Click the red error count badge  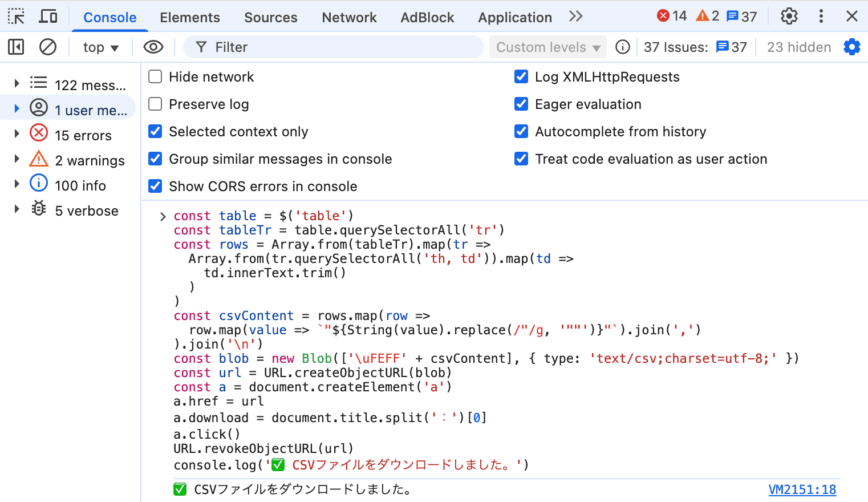point(672,16)
